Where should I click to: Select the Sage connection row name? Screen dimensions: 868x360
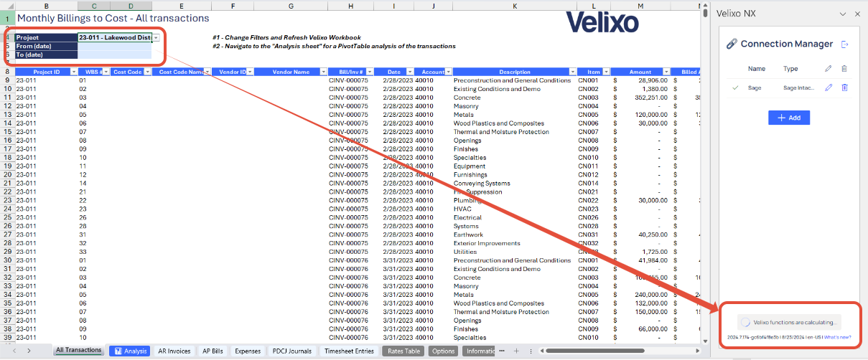pos(755,87)
